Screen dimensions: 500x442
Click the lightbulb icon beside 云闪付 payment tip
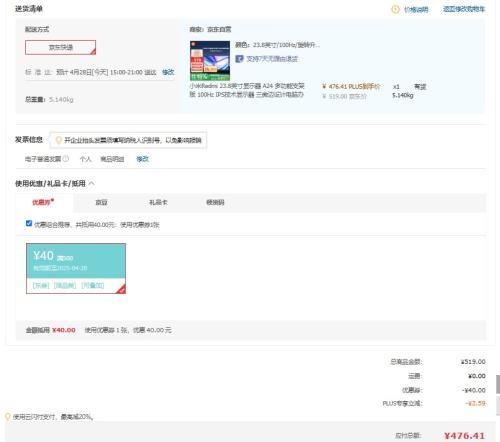pos(8,416)
